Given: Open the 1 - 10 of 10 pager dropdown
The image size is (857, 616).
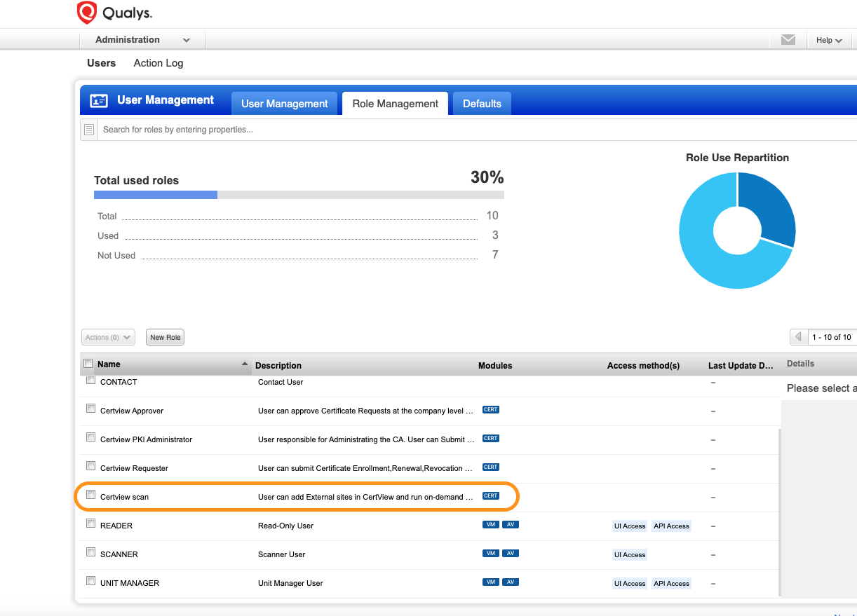Looking at the screenshot, I should point(831,337).
